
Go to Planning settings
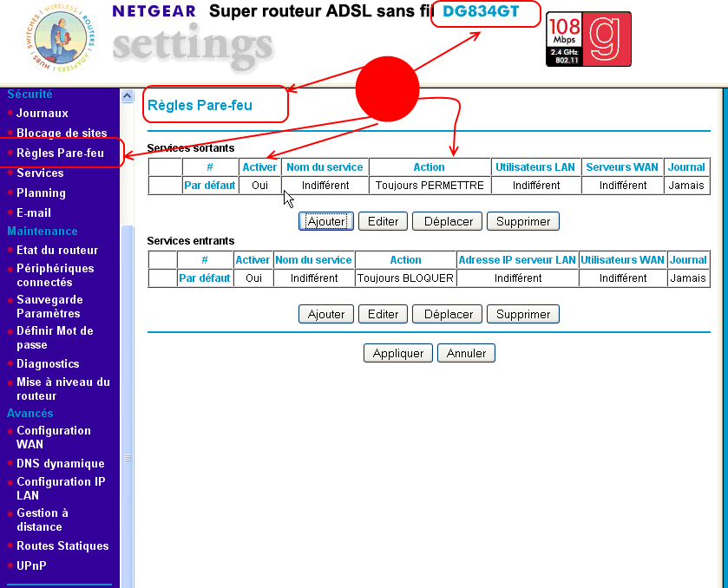pyautogui.click(x=41, y=193)
